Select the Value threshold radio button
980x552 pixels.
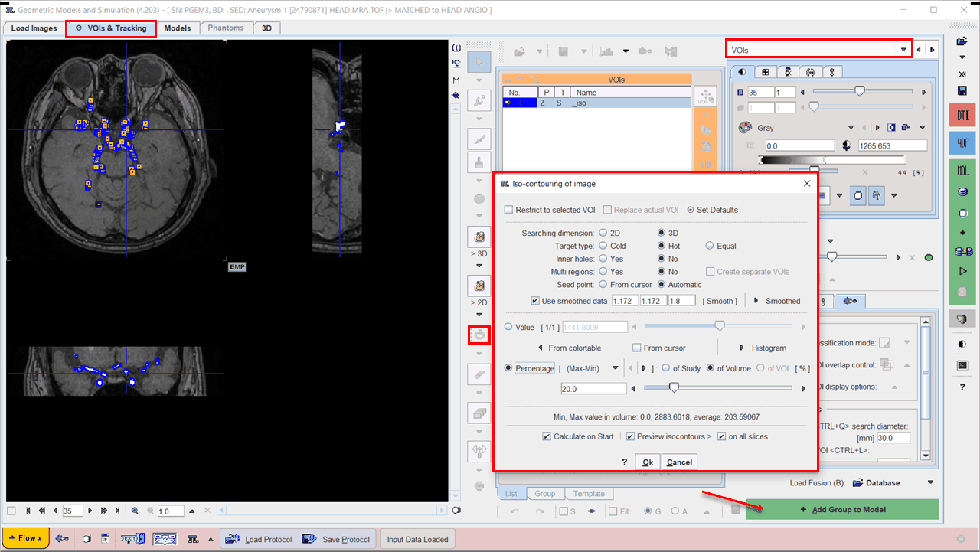coord(509,327)
